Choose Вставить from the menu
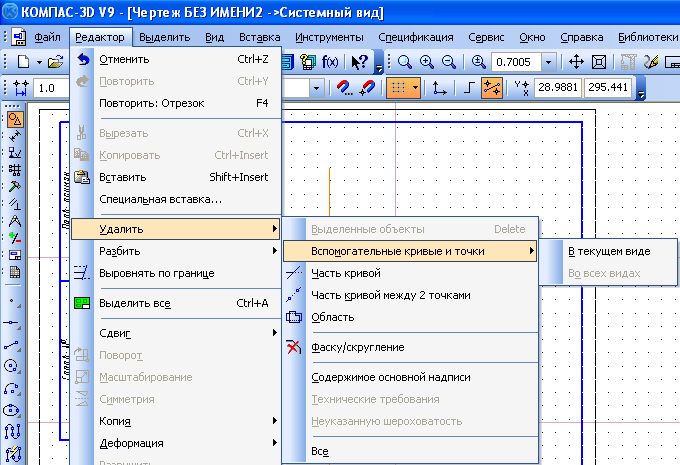Image resolution: width=680 pixels, height=465 pixels. coord(176,177)
